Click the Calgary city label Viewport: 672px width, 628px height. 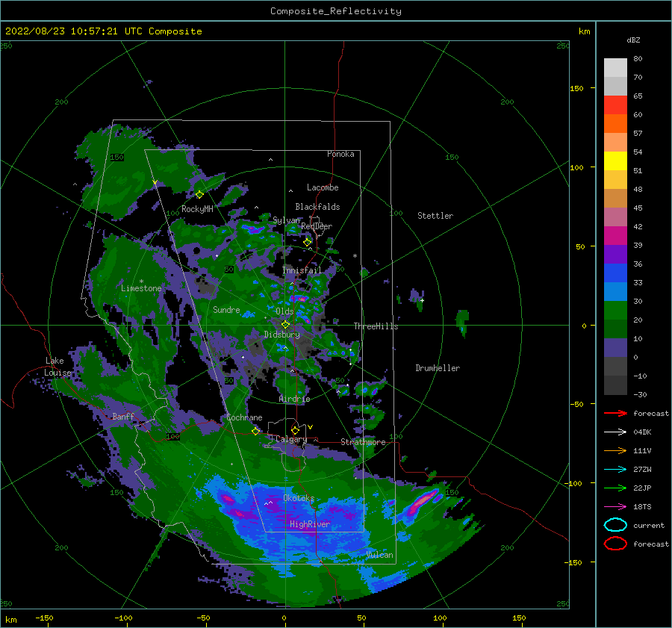pyautogui.click(x=291, y=439)
